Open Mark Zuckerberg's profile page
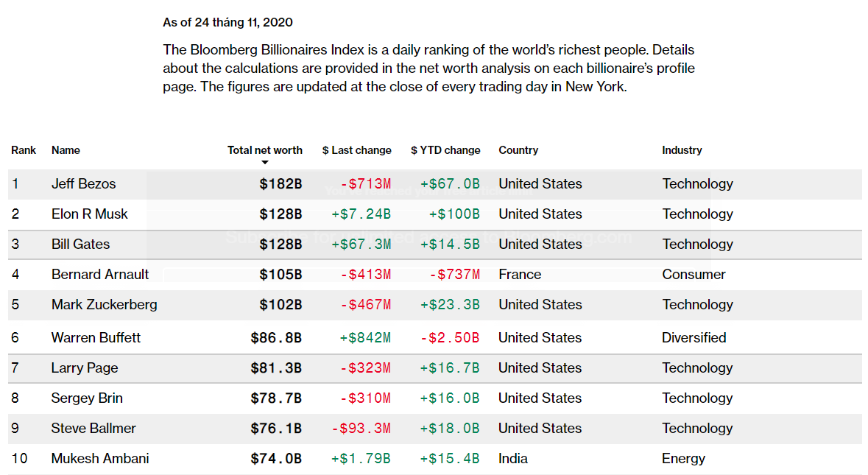868x475 pixels. pyautogui.click(x=104, y=305)
